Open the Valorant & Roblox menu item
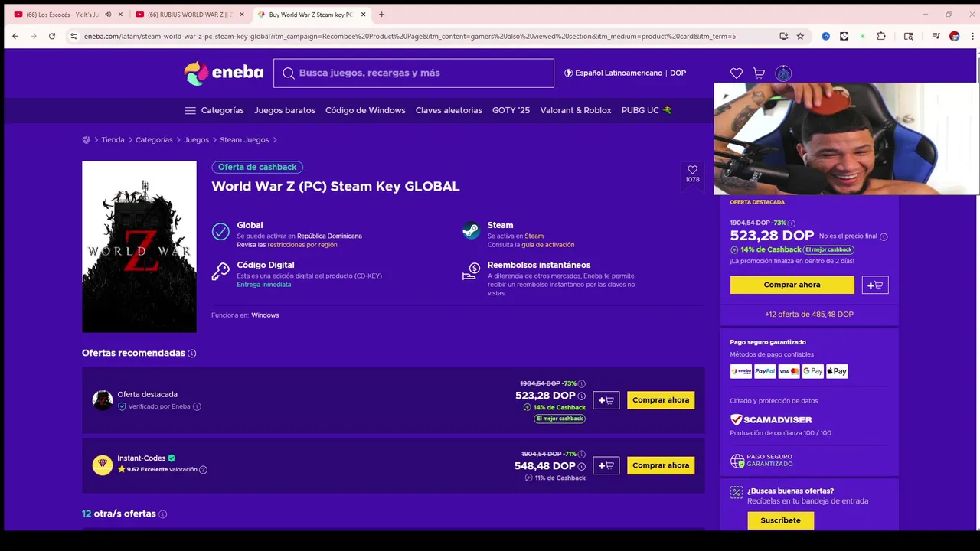980x551 pixels. tap(576, 110)
